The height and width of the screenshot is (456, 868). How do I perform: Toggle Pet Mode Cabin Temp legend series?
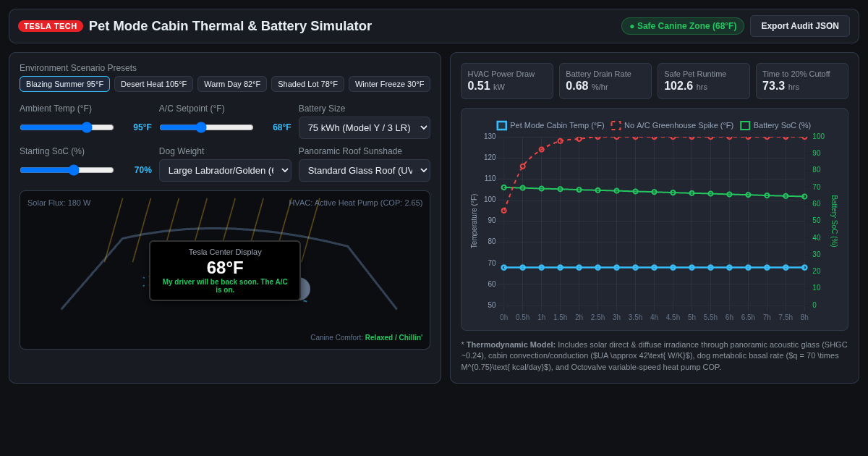(550, 125)
